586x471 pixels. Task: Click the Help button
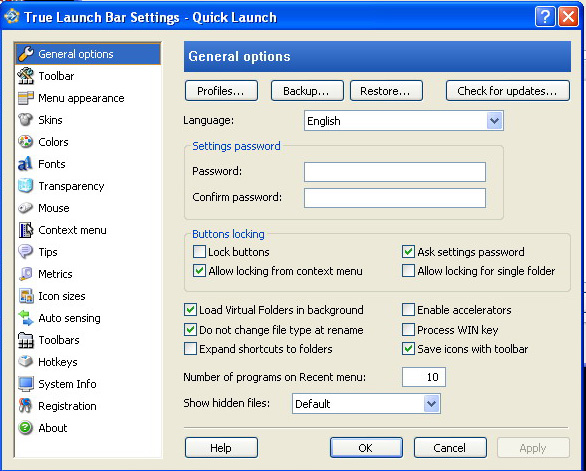(221, 448)
